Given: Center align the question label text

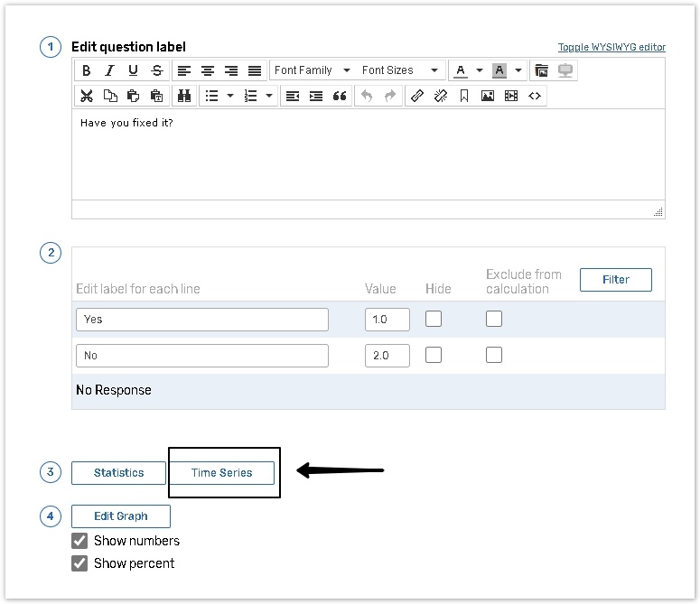Looking at the screenshot, I should (208, 70).
